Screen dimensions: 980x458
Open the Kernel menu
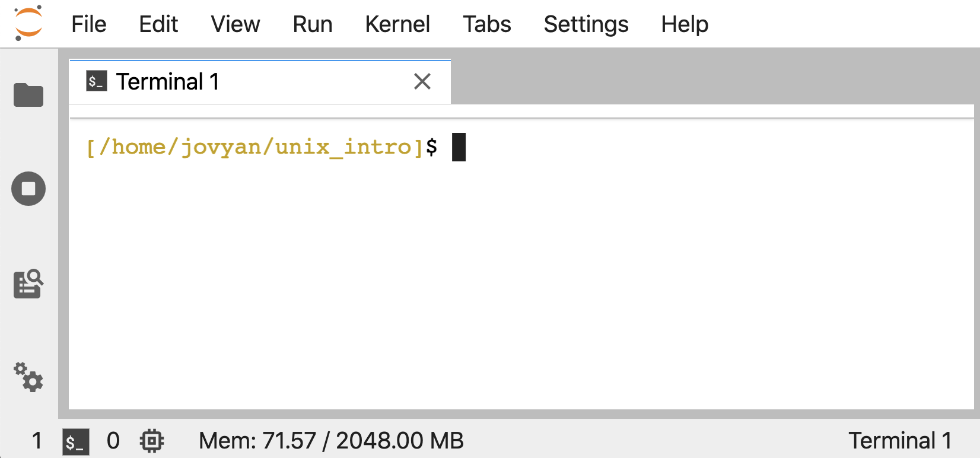coord(397,24)
